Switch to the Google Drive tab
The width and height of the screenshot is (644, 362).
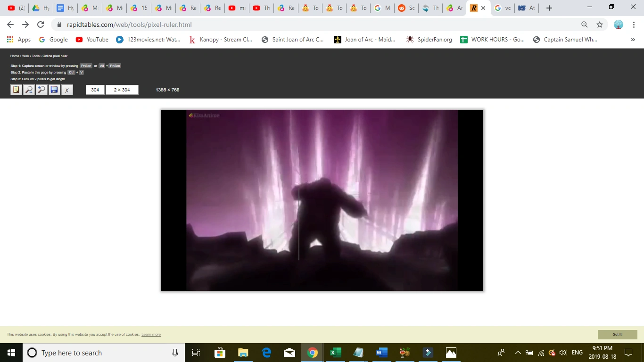pyautogui.click(x=41, y=8)
